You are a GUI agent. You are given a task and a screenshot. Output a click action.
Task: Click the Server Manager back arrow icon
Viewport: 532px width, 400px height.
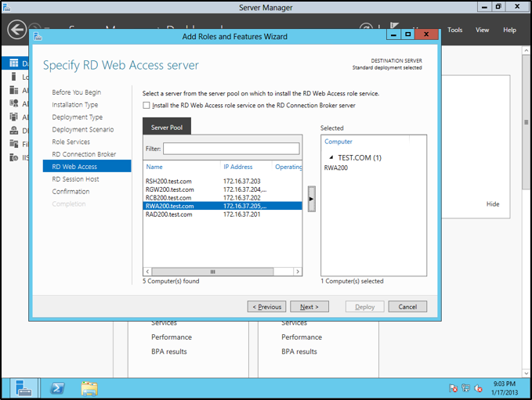click(x=16, y=30)
